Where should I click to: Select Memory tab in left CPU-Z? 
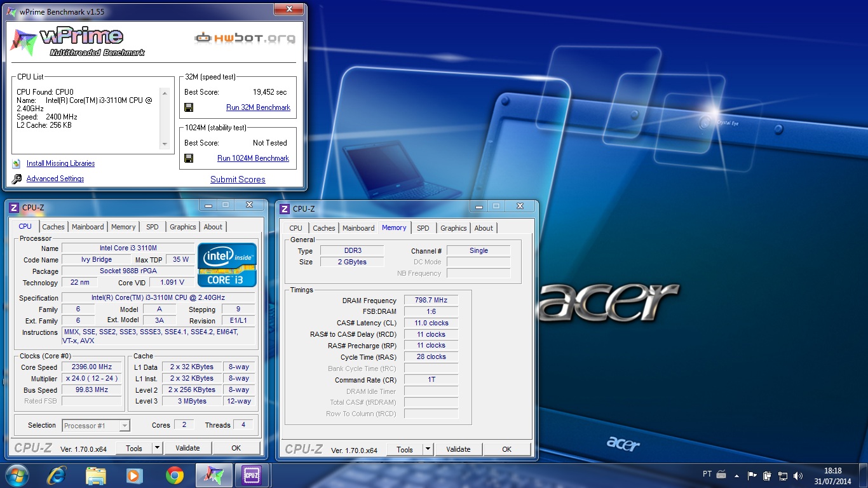123,227
